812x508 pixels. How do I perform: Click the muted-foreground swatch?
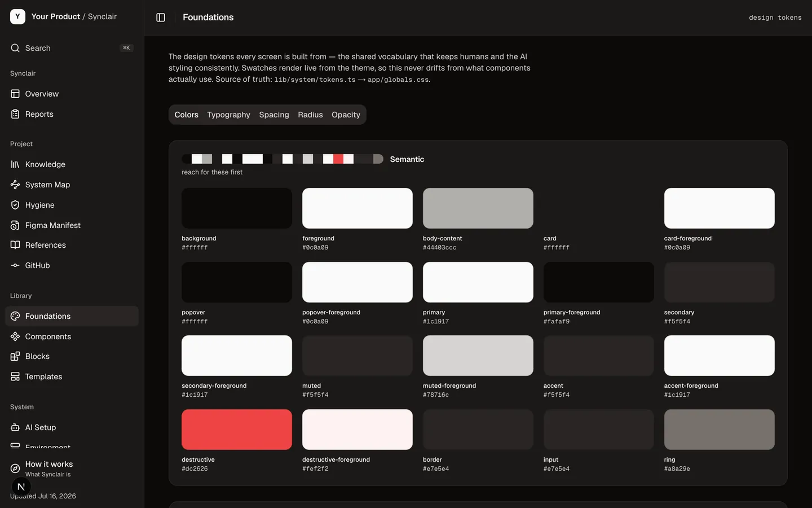[x=478, y=356]
